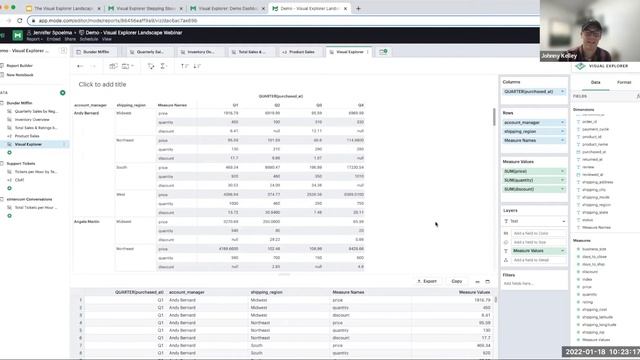The width and height of the screenshot is (640, 360).
Task: Switch to the Total Sales &... tab
Action: pos(251,52)
